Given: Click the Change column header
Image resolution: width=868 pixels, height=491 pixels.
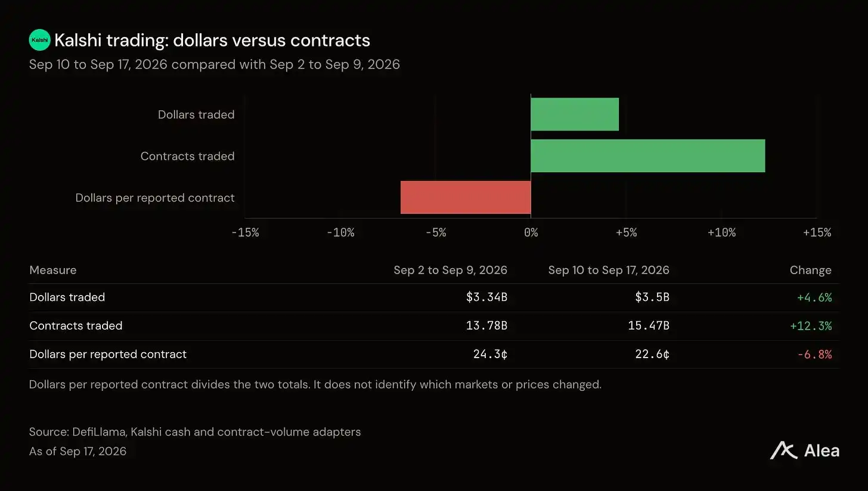Looking at the screenshot, I should (x=811, y=270).
